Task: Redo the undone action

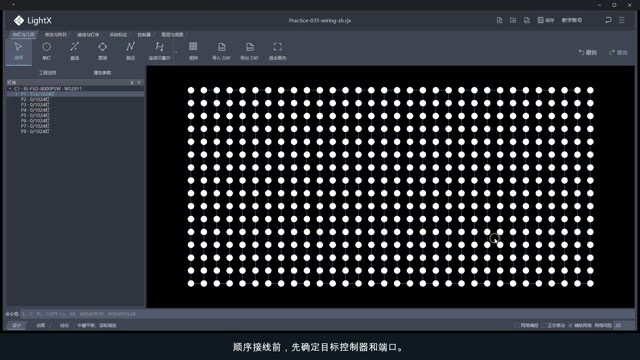Action: coord(618,52)
